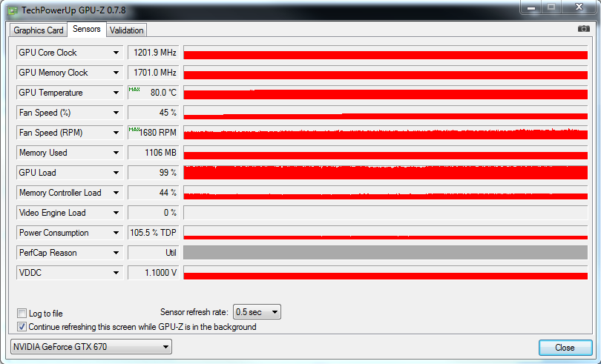601x364 pixels.
Task: Enable the Log to file checkbox
Action: point(22,314)
